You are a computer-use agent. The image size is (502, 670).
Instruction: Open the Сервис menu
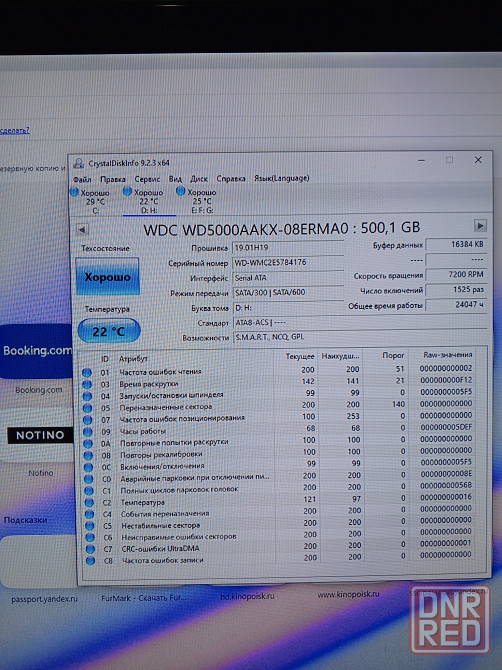147,179
